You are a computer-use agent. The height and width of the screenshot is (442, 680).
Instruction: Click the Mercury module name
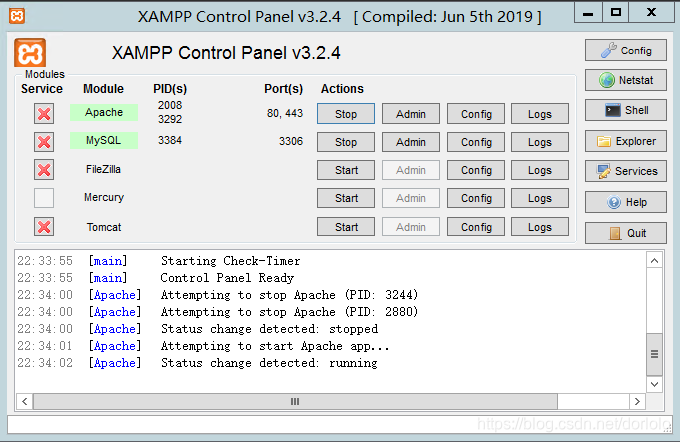[x=104, y=197]
